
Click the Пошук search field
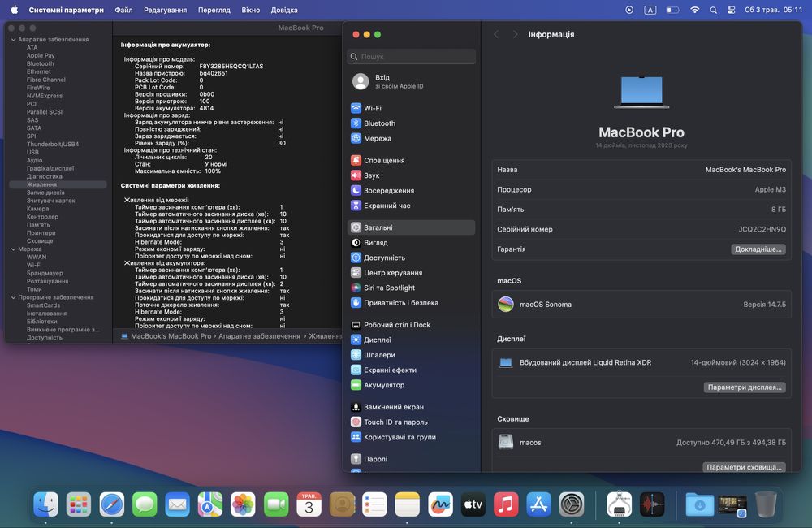[411, 57]
